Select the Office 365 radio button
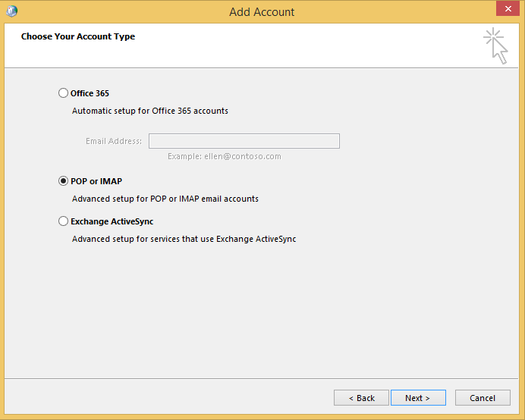The height and width of the screenshot is (420, 525). click(63, 93)
